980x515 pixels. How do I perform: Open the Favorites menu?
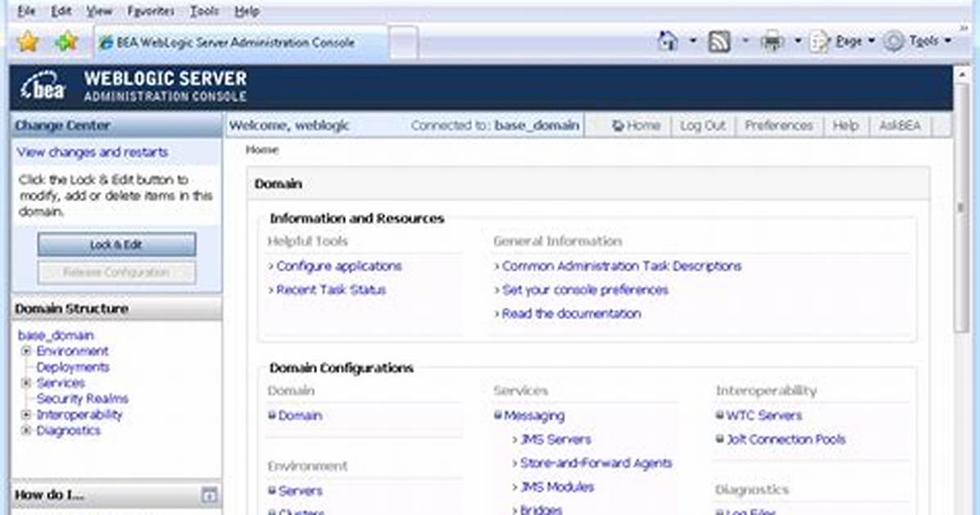[x=151, y=11]
